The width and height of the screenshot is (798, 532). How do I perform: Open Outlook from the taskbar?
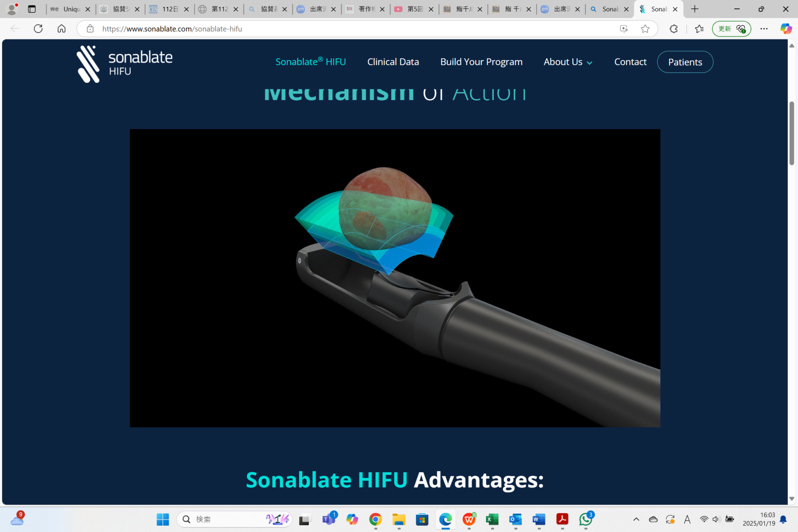pyautogui.click(x=516, y=519)
